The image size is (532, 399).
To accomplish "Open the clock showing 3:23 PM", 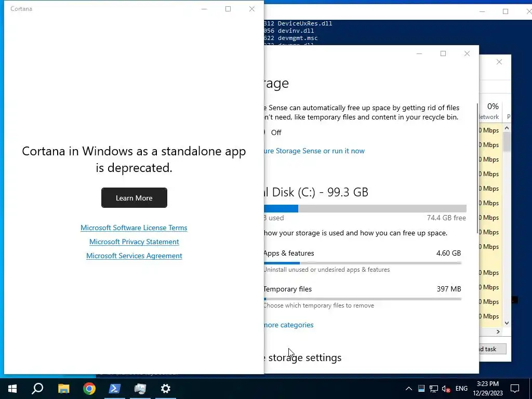I will [487, 389].
